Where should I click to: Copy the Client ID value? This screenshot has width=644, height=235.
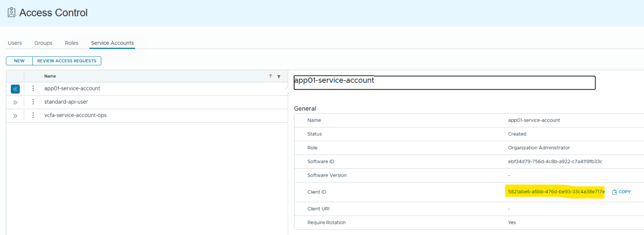(621, 192)
